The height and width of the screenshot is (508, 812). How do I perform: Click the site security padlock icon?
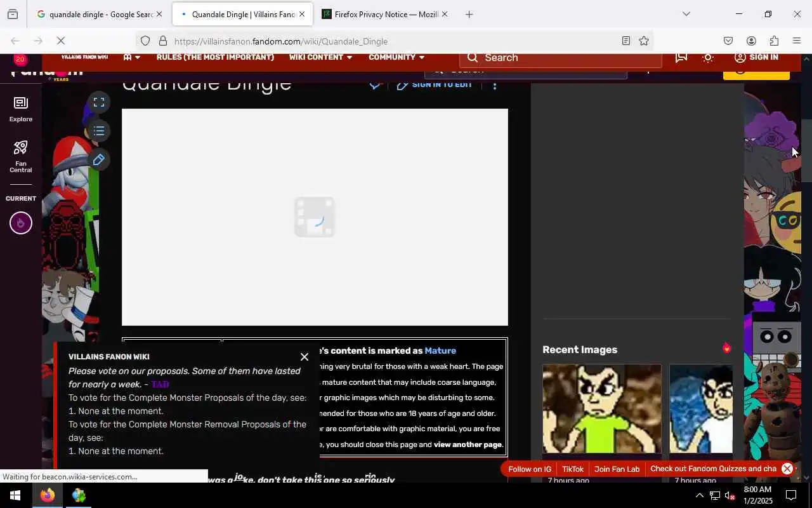coord(163,41)
